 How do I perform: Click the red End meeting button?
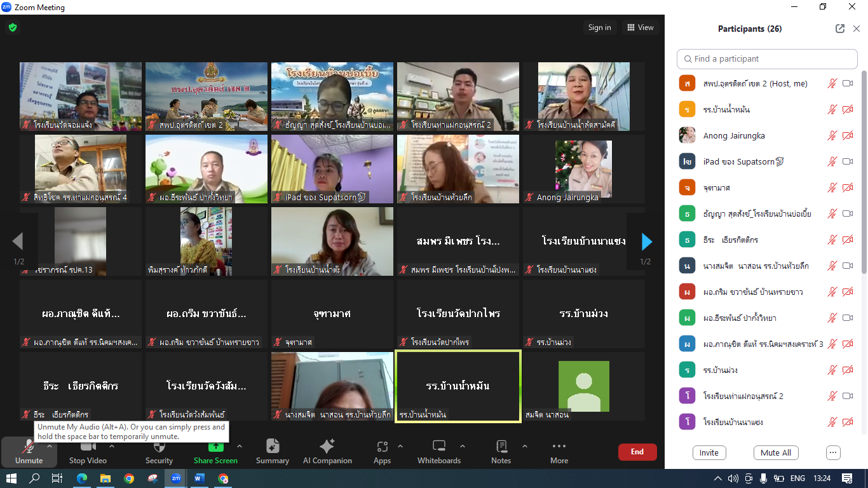tap(637, 452)
